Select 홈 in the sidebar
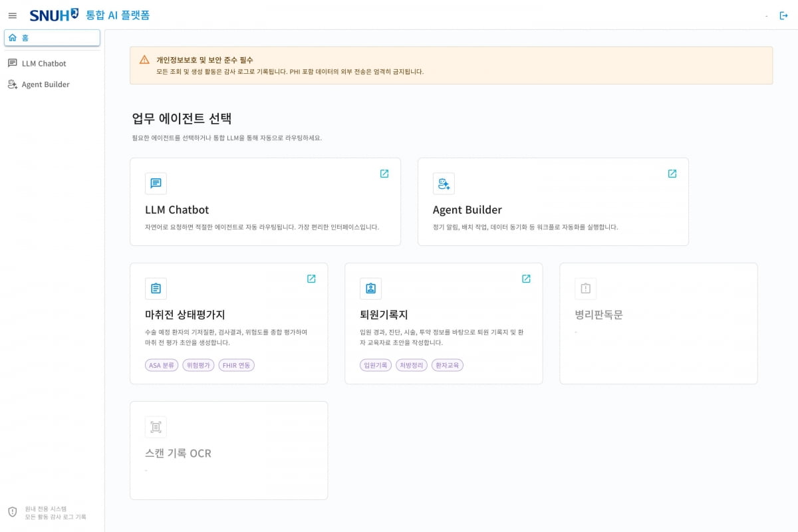The width and height of the screenshot is (798, 532). (52, 38)
